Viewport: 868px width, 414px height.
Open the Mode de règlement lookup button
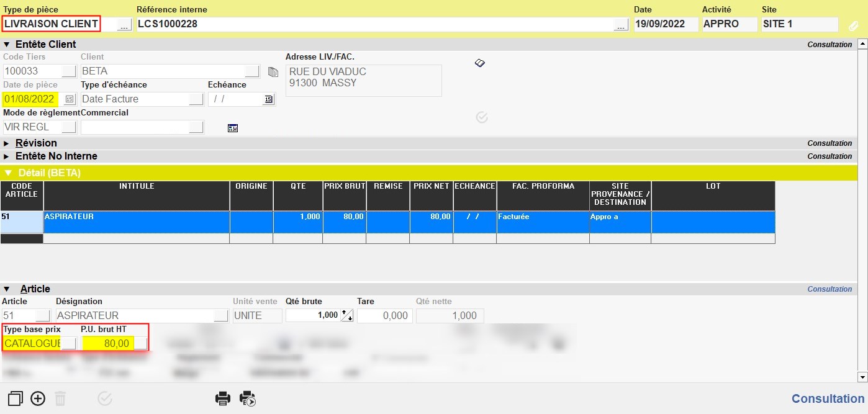[x=69, y=127]
